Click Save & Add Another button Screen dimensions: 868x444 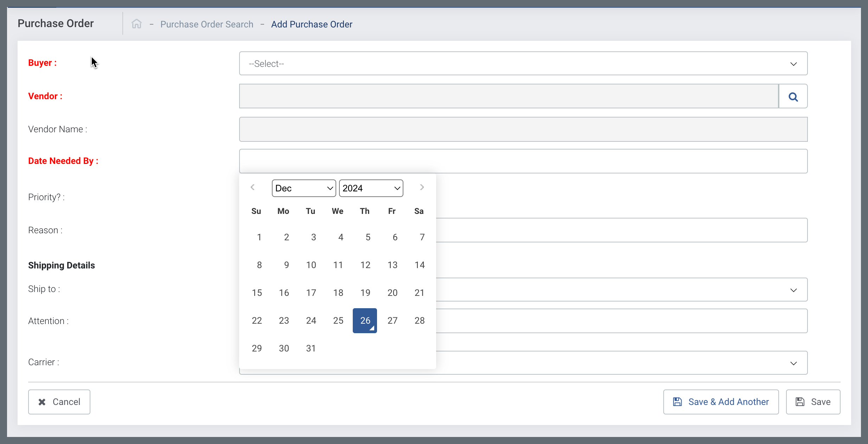pyautogui.click(x=721, y=402)
